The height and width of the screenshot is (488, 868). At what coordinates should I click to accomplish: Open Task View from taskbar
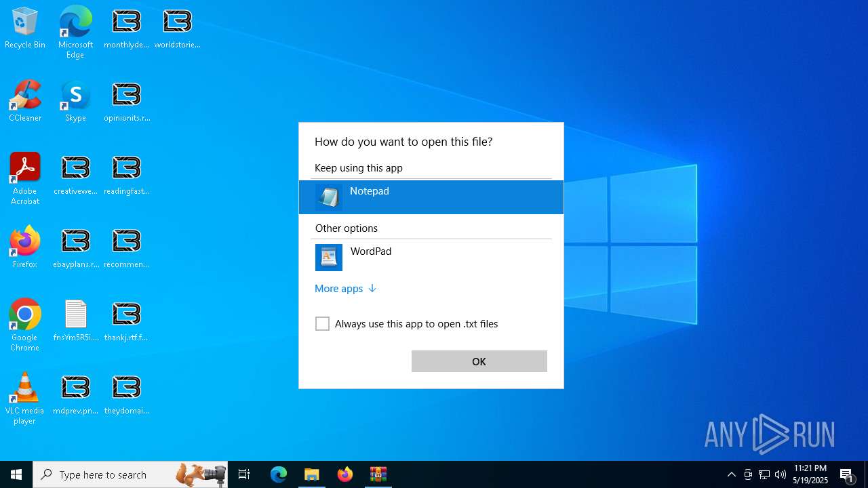(x=244, y=474)
